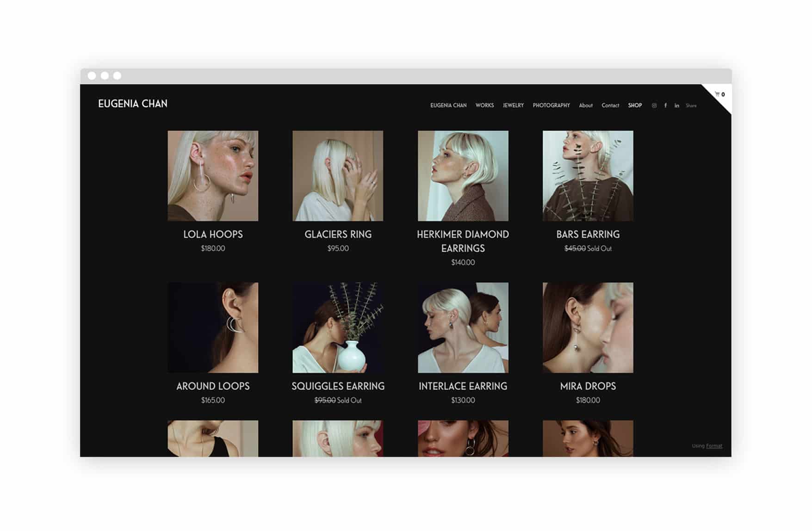Click the $165.00 price under Around Loops

tap(213, 400)
